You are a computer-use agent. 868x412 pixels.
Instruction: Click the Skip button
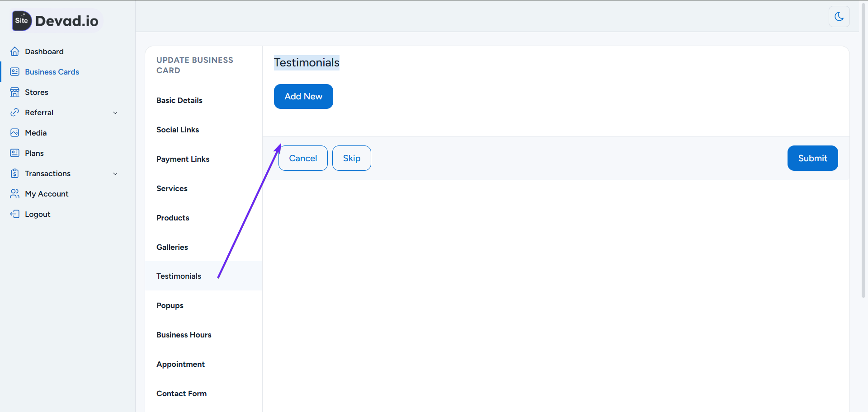click(x=352, y=158)
